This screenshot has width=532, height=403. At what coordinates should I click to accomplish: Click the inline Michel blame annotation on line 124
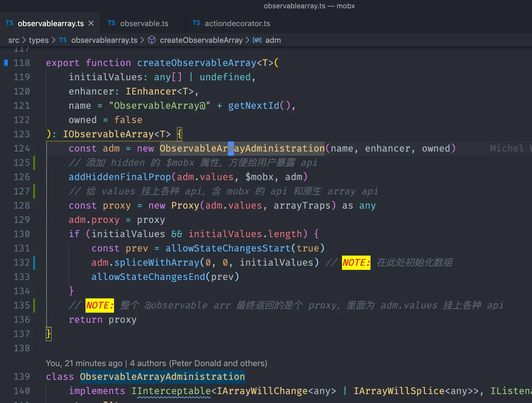point(511,148)
